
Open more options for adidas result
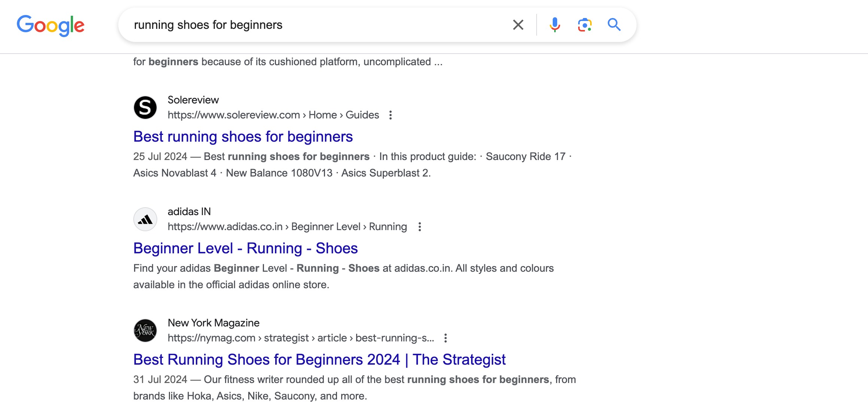click(420, 227)
